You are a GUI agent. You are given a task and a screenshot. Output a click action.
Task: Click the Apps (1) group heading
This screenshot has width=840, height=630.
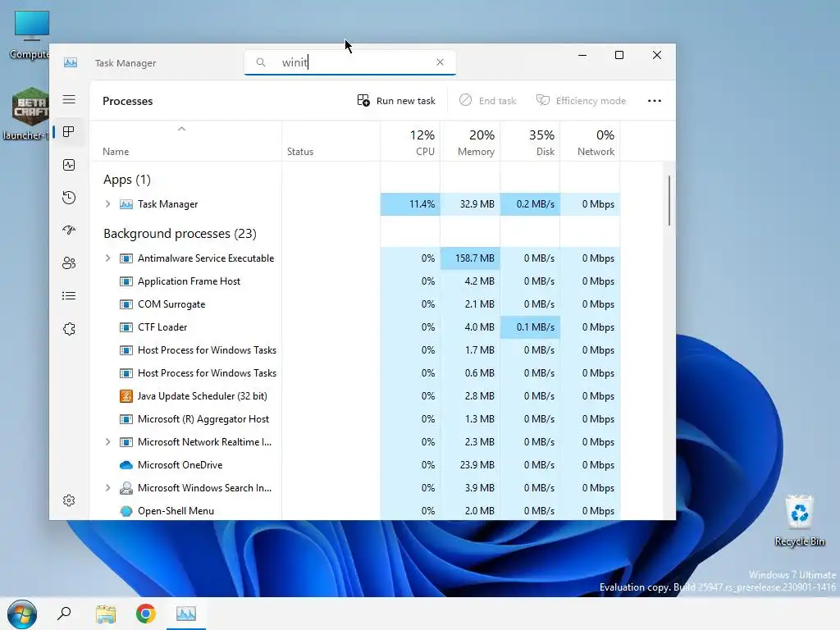coord(127,180)
